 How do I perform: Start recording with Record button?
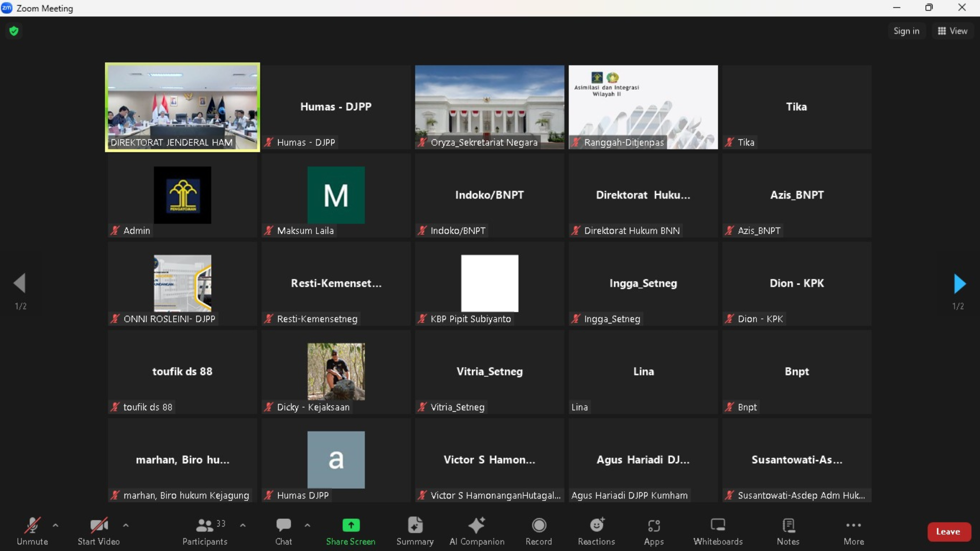click(539, 531)
